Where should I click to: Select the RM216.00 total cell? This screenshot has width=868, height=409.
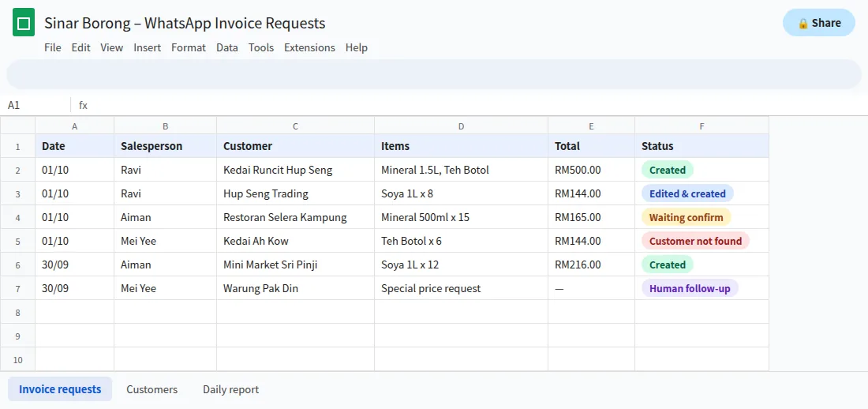591,265
